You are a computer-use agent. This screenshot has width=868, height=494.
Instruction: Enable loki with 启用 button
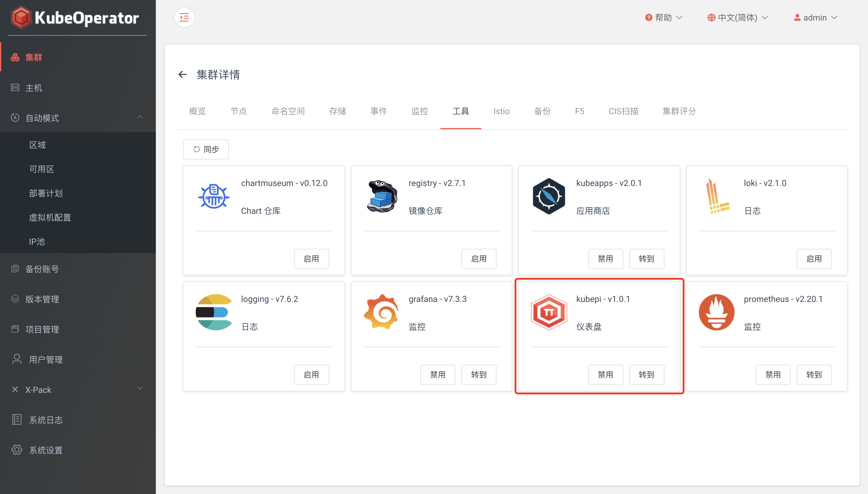814,258
